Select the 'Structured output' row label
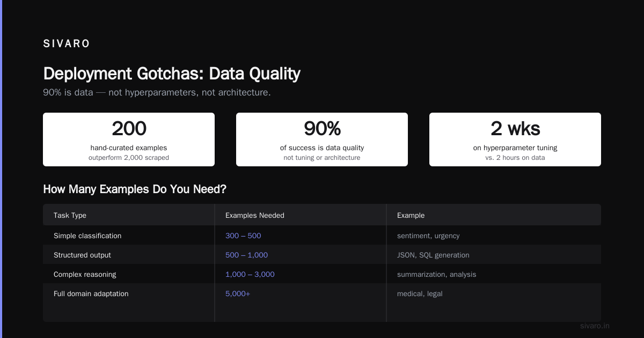This screenshot has height=338, width=644. point(82,255)
